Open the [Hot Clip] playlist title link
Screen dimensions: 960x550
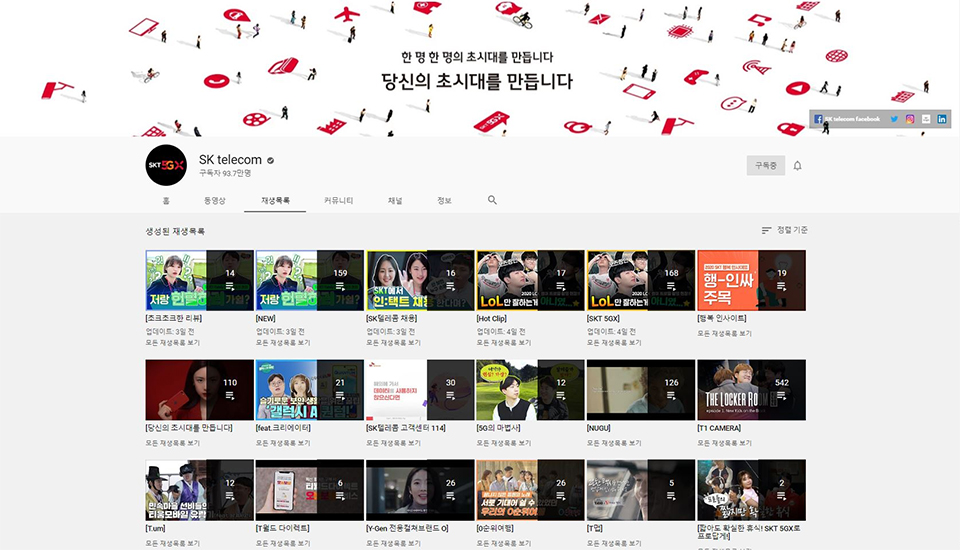click(x=492, y=318)
